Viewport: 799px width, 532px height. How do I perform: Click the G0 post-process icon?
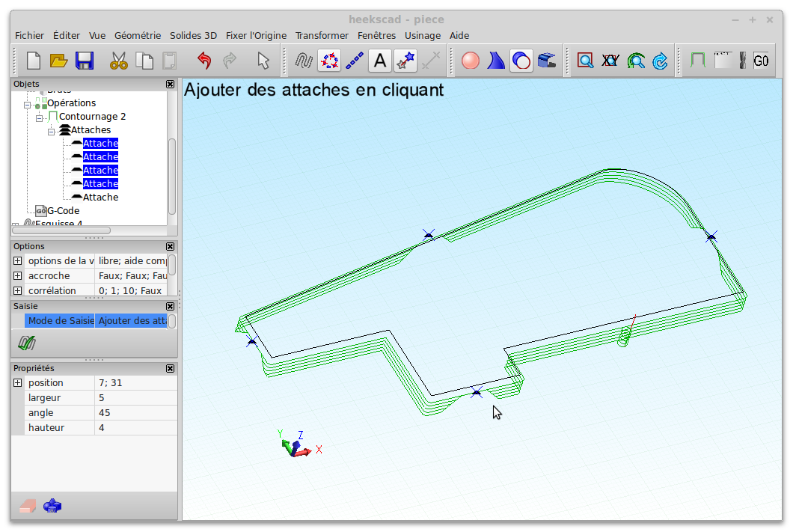pyautogui.click(x=761, y=61)
